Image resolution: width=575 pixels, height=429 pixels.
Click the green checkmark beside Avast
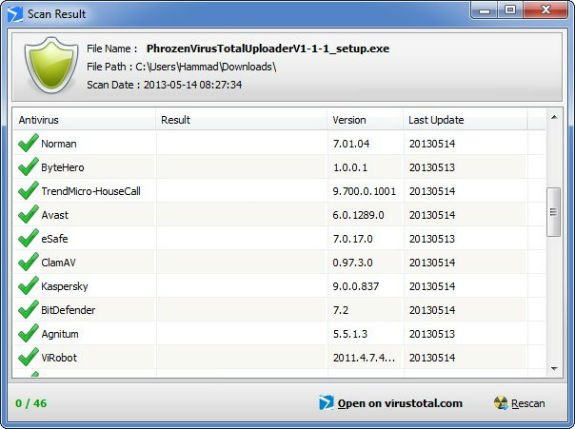click(x=28, y=214)
